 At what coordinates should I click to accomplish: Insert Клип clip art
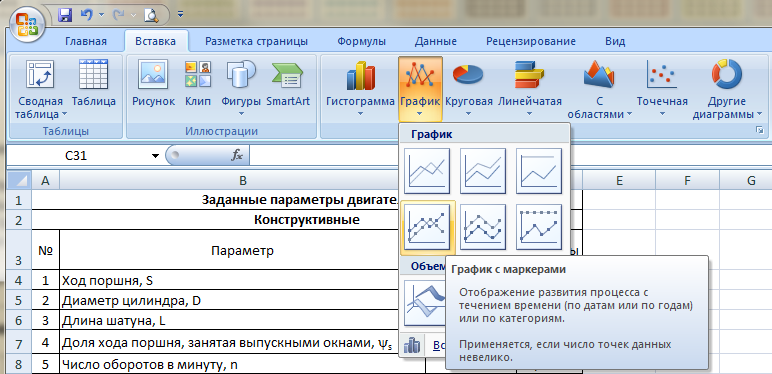[198, 84]
